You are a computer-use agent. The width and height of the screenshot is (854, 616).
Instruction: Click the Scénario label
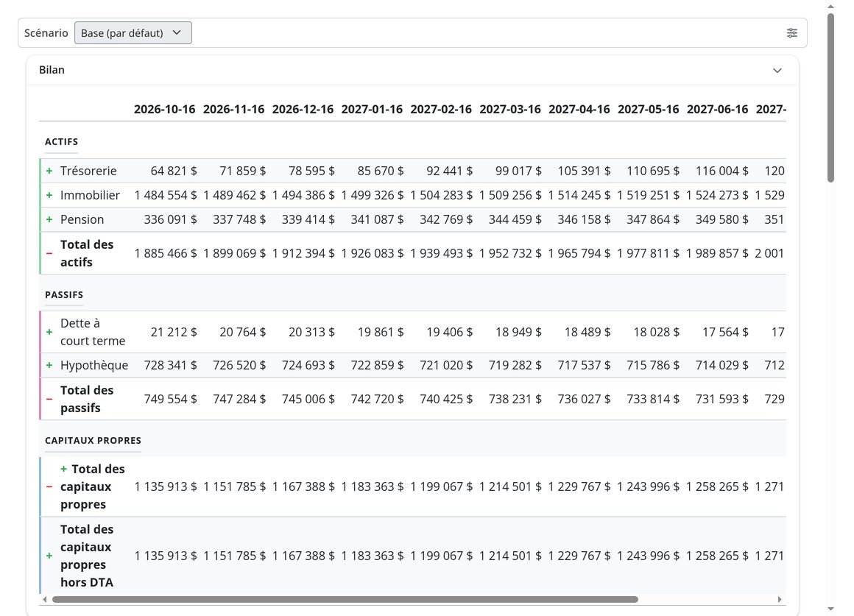46,32
